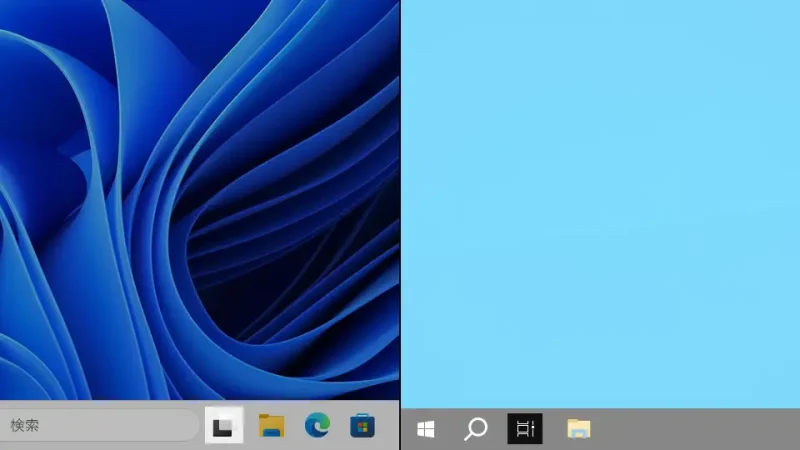Screen dimensions: 800x450
Task: Select the highlighted black-and-white Task View button
Action: tap(224, 427)
